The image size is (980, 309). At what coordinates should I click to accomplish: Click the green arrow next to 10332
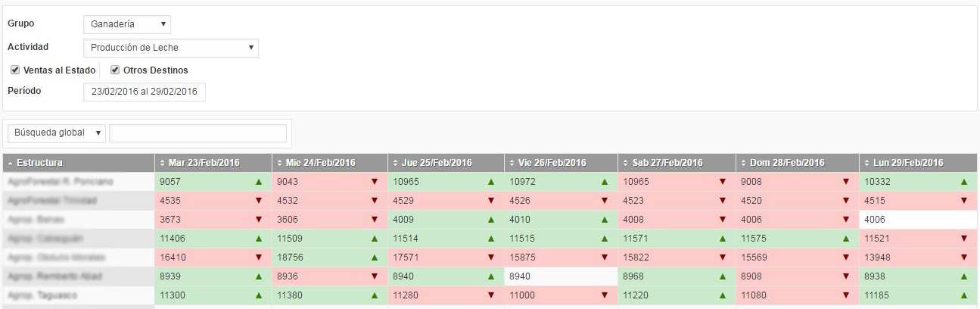tap(963, 182)
